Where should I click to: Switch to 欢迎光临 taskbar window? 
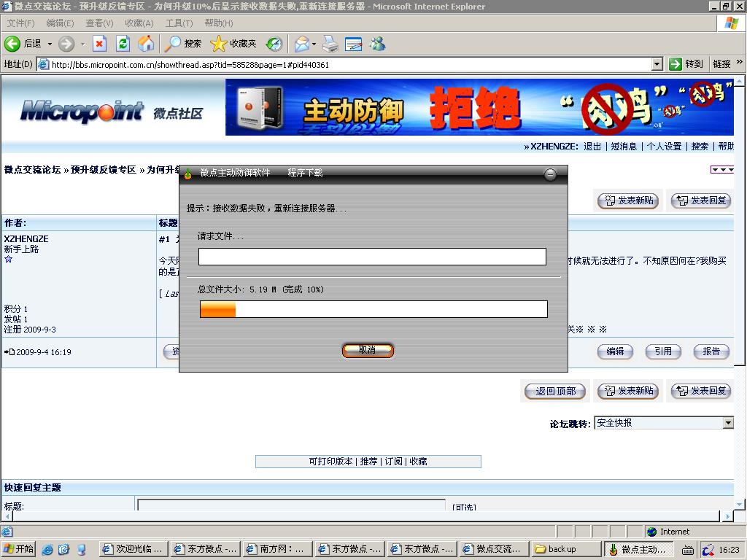coord(134,549)
